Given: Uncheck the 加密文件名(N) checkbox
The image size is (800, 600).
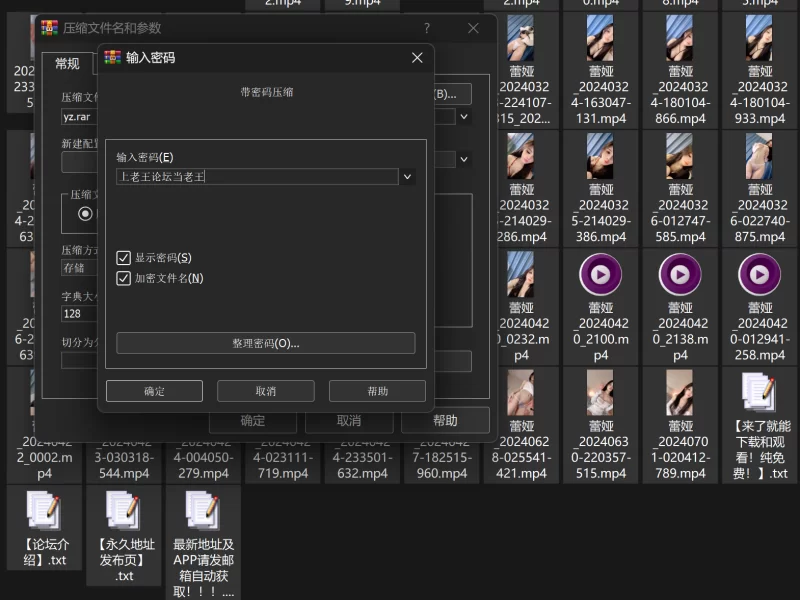Looking at the screenshot, I should 124,278.
